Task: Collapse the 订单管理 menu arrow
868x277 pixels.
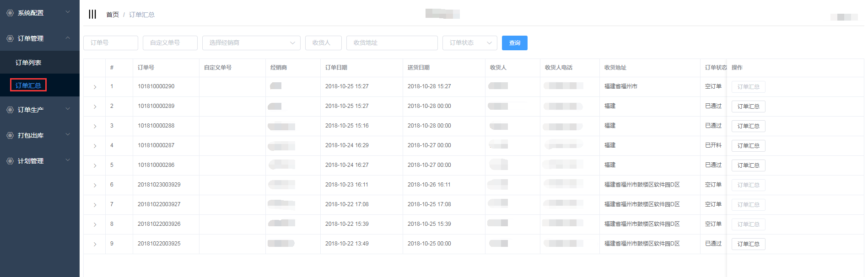Action: point(68,38)
